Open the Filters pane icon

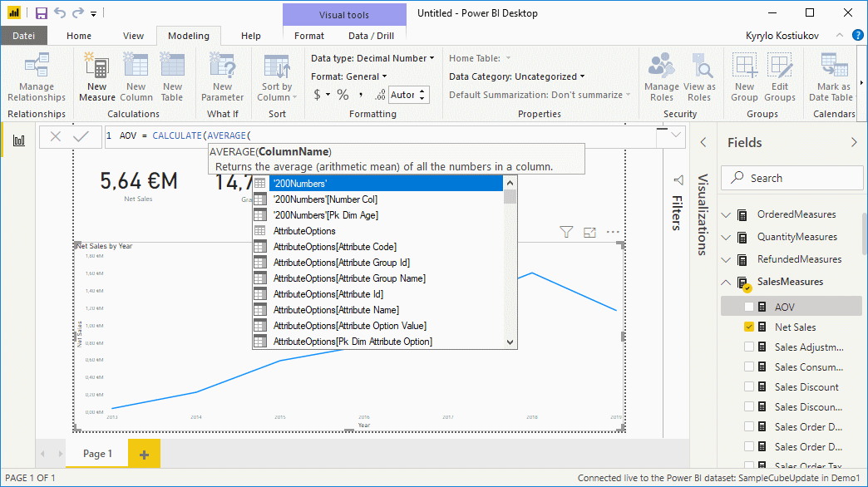678,180
